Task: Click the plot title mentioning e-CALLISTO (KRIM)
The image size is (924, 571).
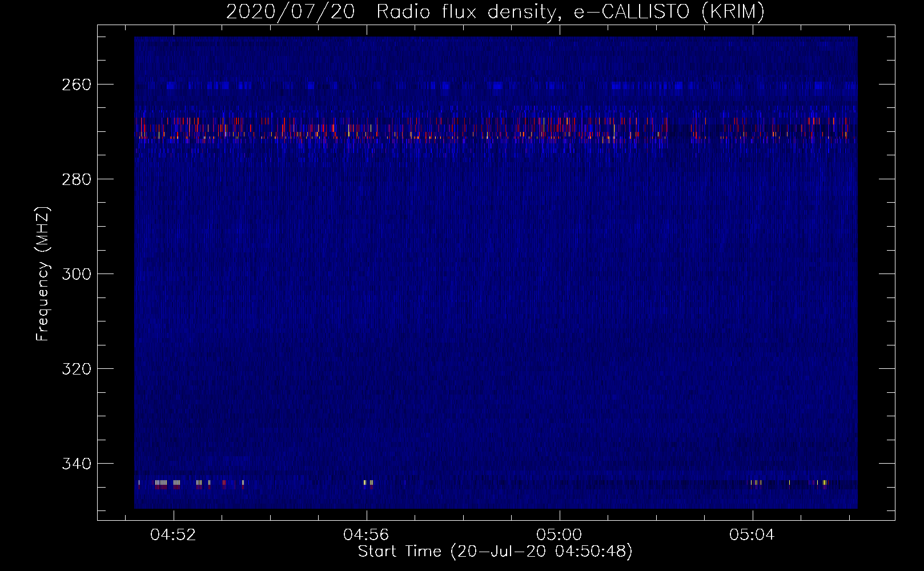Action: (495, 12)
